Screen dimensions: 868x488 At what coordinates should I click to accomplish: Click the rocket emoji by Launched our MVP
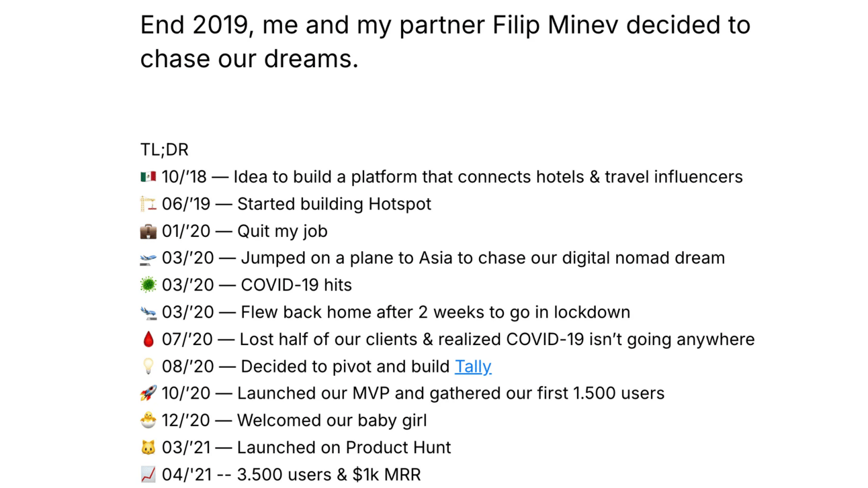click(148, 393)
